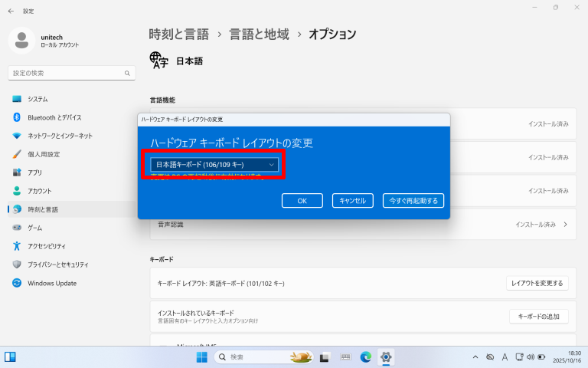
Task: Open Windows Update page
Action: (51, 283)
